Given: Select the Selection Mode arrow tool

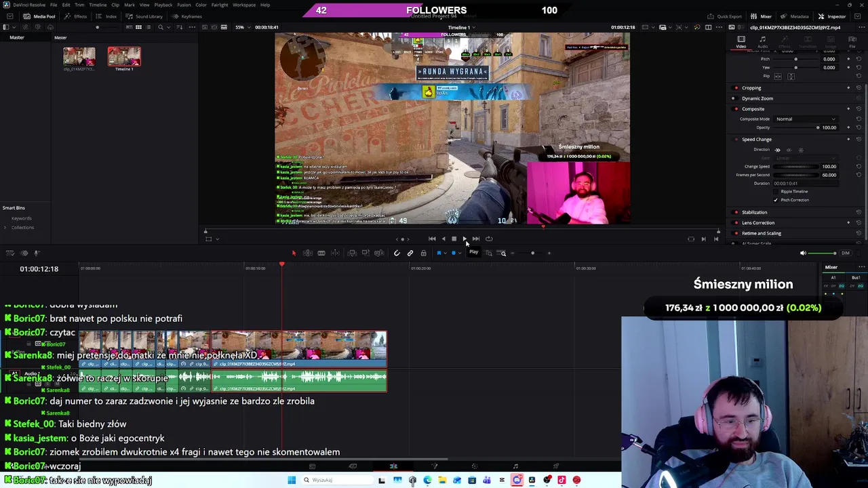Looking at the screenshot, I should click(294, 253).
